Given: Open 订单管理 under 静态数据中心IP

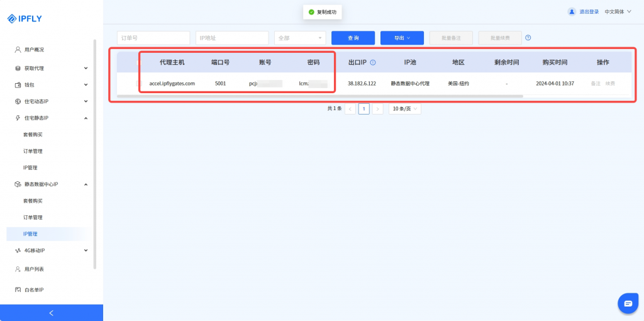Looking at the screenshot, I should 33,217.
